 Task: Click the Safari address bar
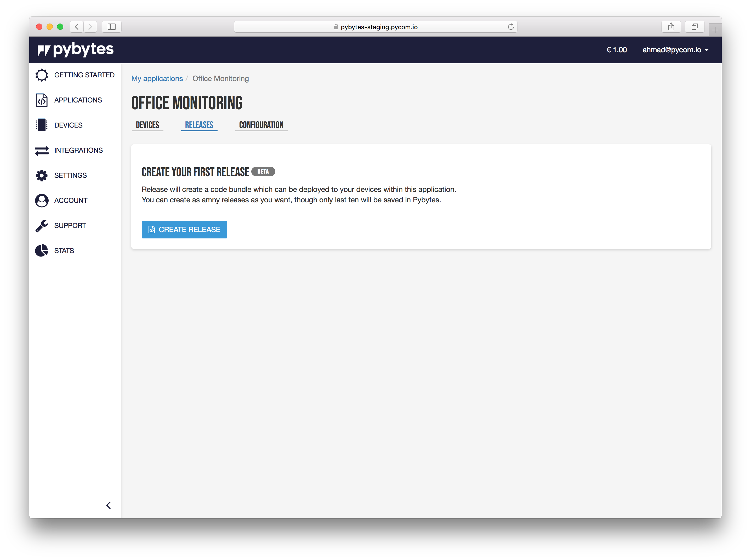tap(375, 27)
